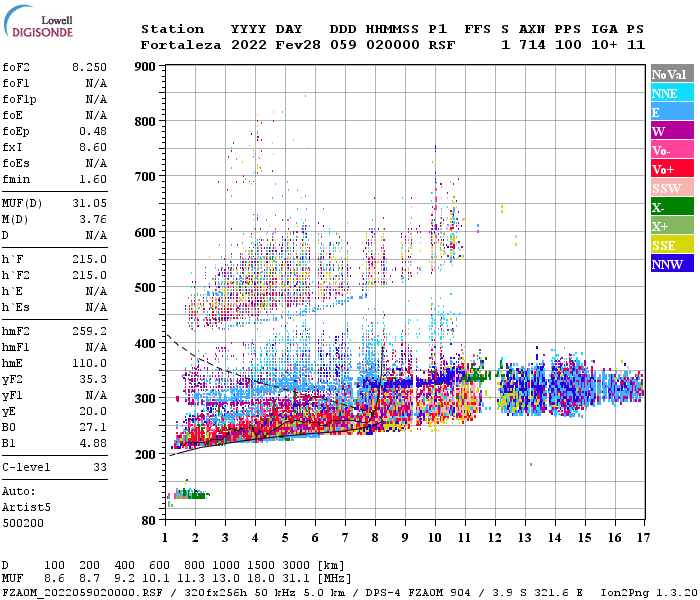Screen dimensions: 700x600
Task: Click the hmF2 value 259.2
Action: (89, 331)
